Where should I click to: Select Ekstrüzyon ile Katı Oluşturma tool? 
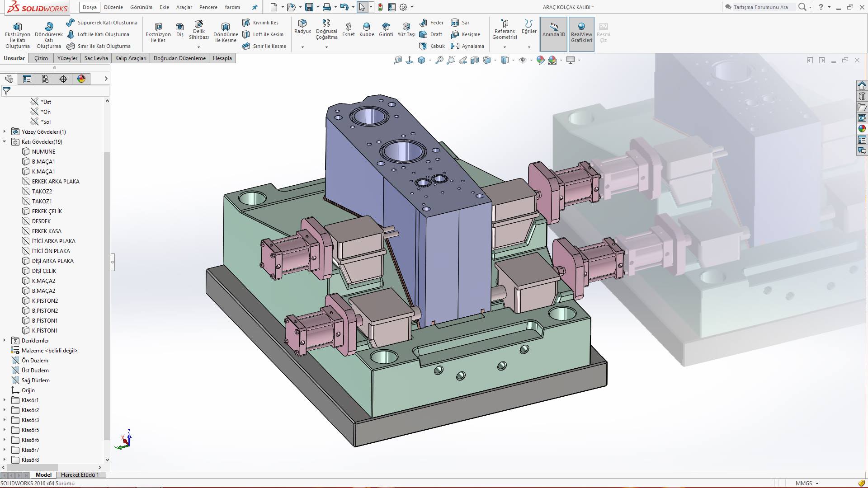click(x=18, y=35)
